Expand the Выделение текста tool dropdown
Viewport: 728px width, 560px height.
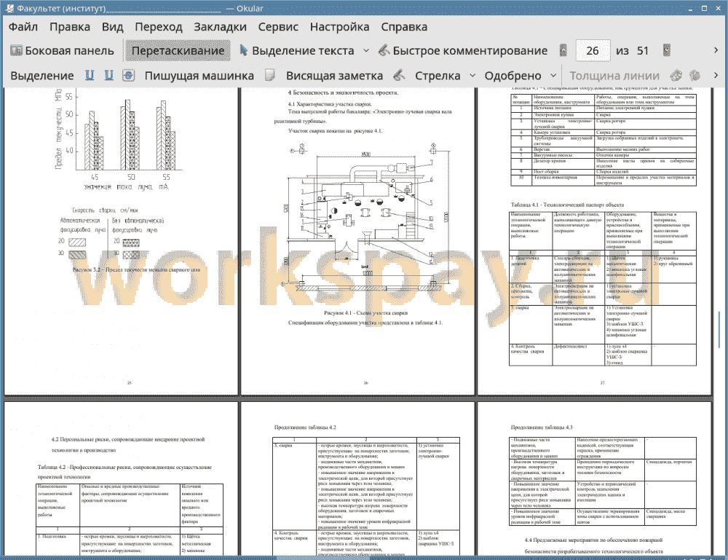(366, 51)
